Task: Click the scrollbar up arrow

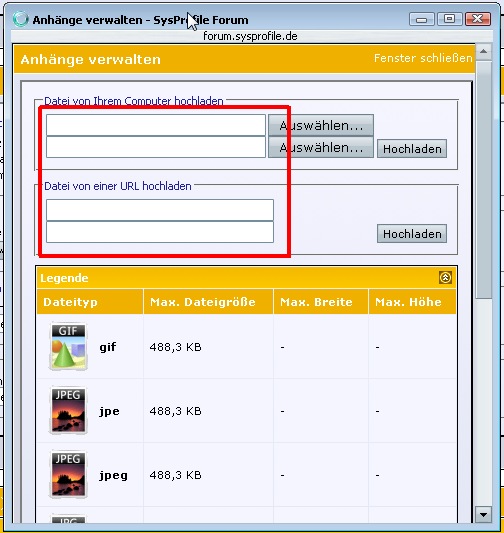Action: pos(483,52)
